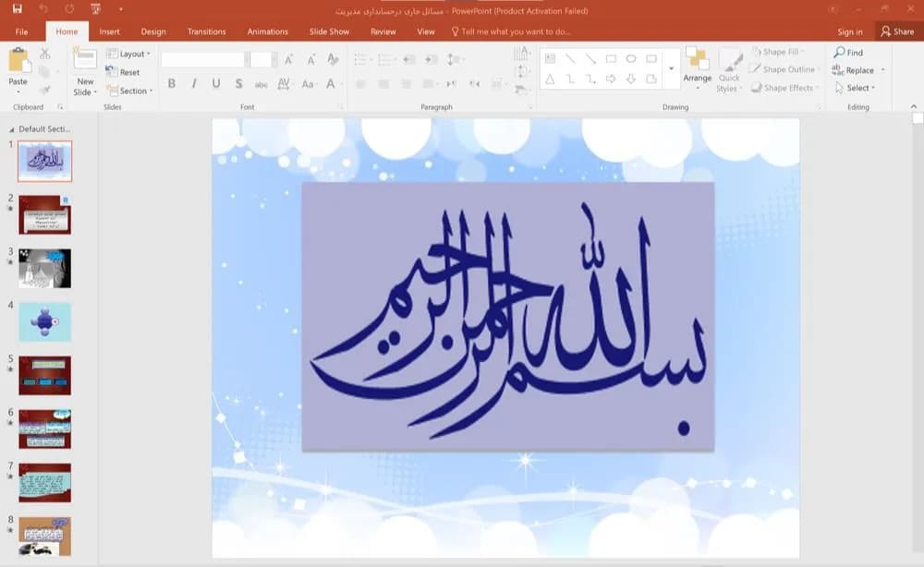Image resolution: width=924 pixels, height=567 pixels.
Task: Select the Oval shape in the gallery
Action: pos(631,58)
